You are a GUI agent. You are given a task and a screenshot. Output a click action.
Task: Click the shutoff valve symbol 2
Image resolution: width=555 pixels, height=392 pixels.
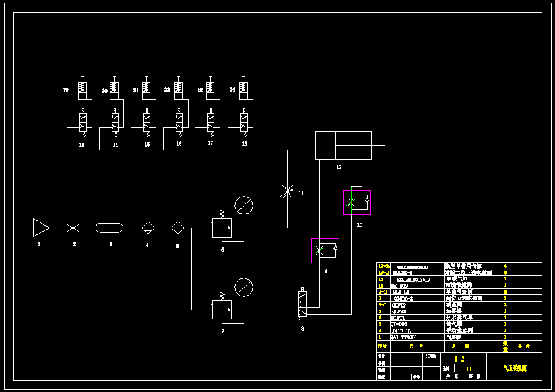(x=73, y=228)
